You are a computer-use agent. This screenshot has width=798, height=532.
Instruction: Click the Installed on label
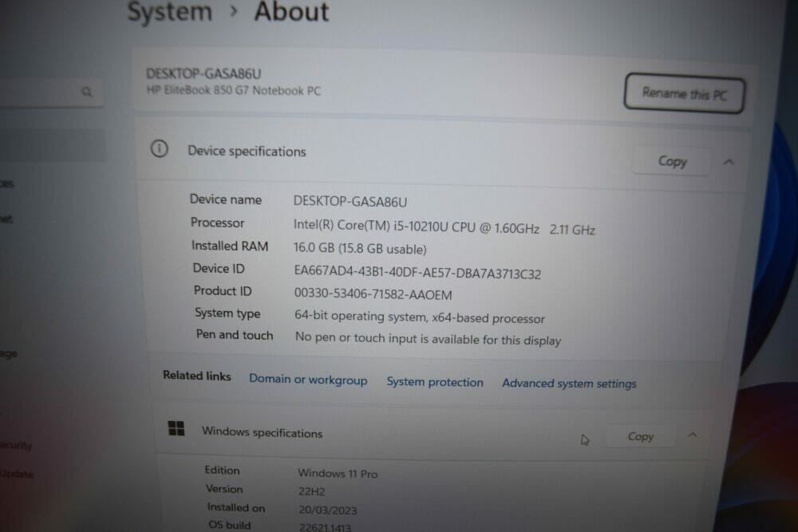click(x=235, y=507)
